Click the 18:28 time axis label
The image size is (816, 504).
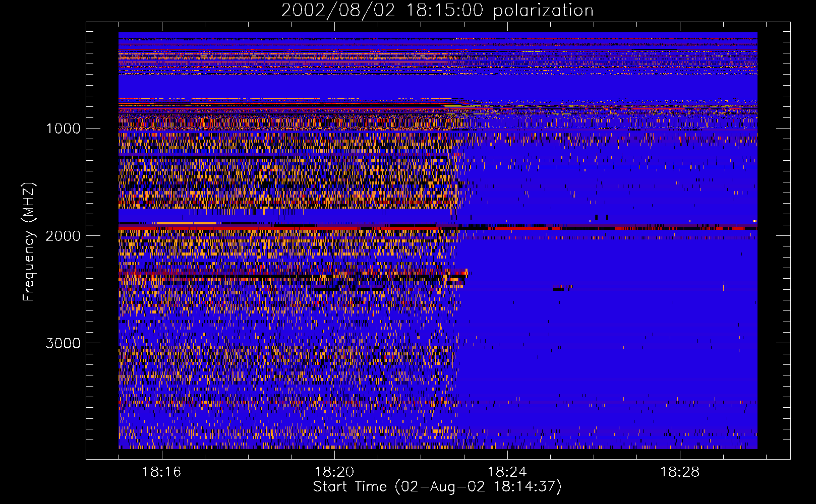coord(680,472)
